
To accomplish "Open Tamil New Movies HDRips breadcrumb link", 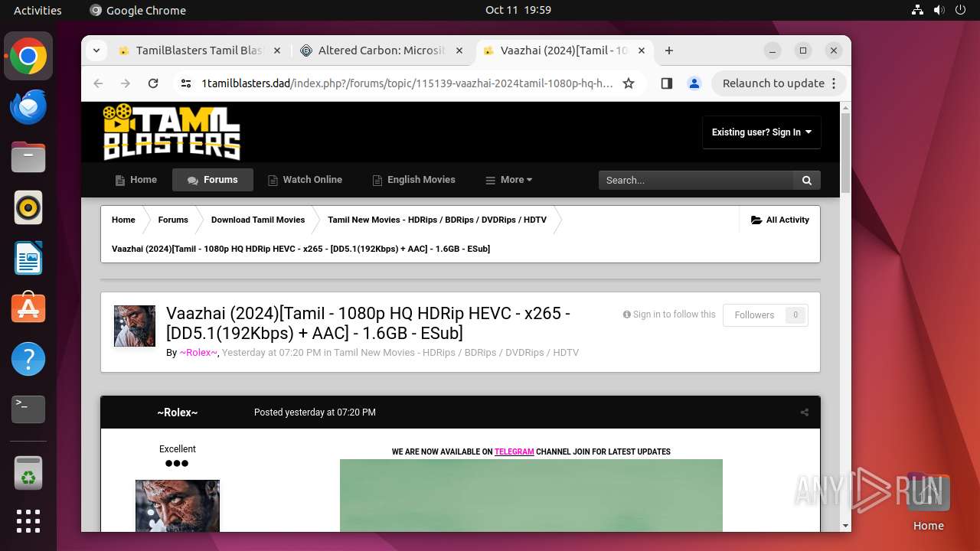I will point(437,220).
